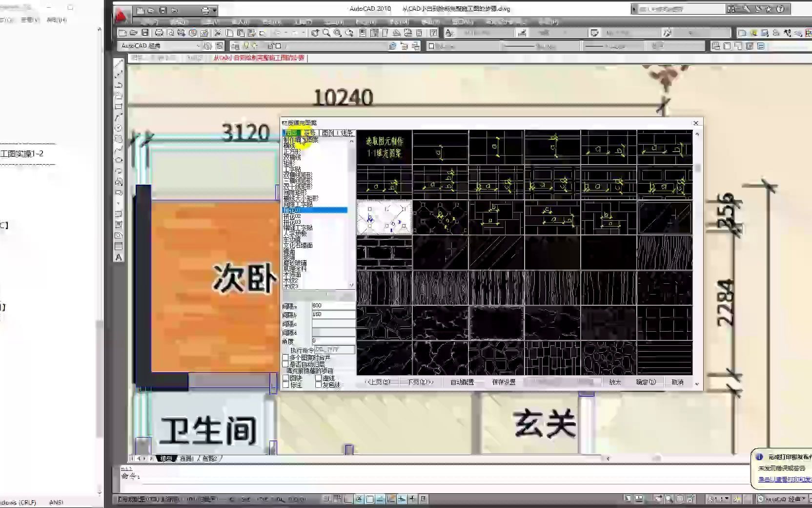Save the drawing using Save icon
812x508 pixels.
[144, 33]
